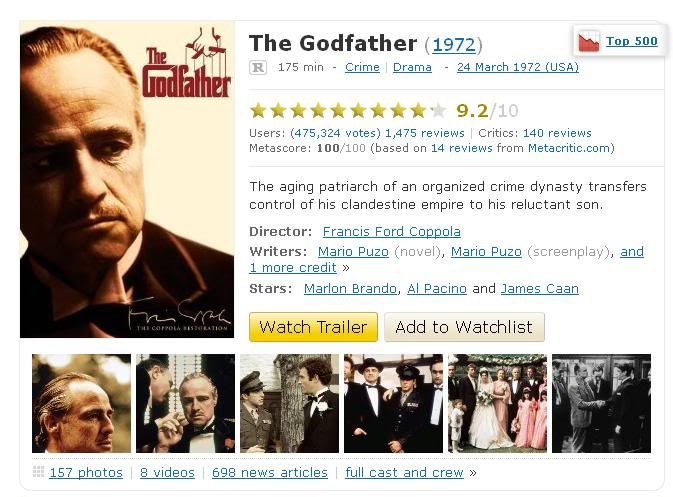Open the soldier and tuxedo man thumbnail
673x497 pixels.
tap(289, 403)
